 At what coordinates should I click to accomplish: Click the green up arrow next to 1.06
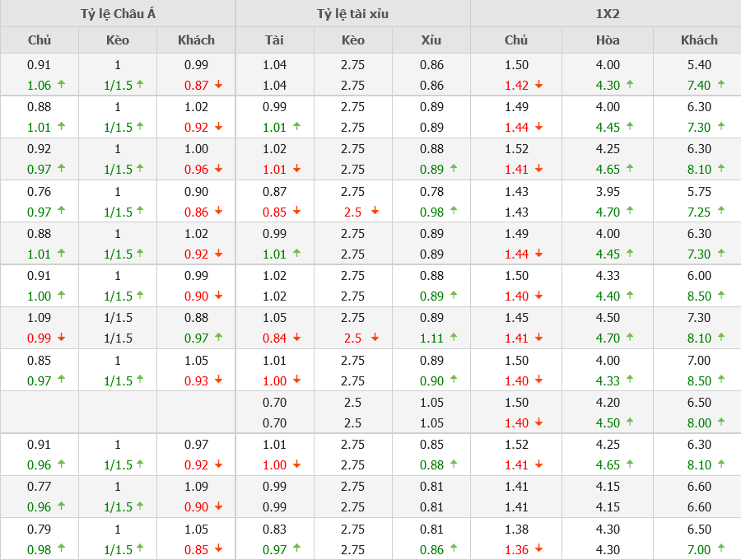pyautogui.click(x=62, y=84)
